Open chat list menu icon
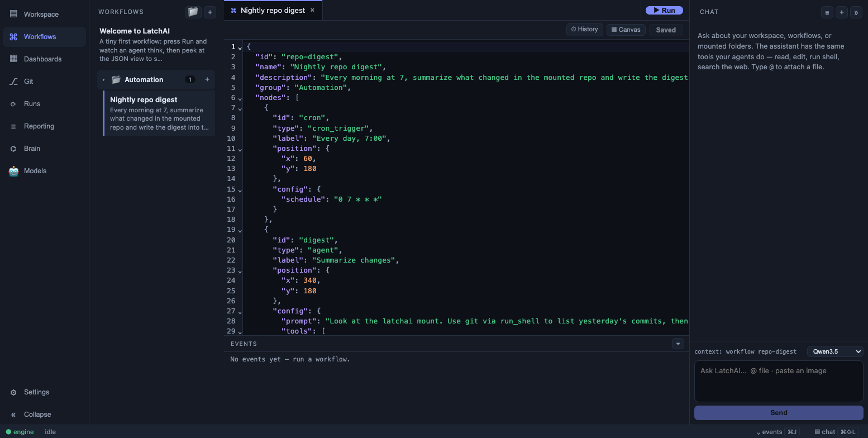868x438 pixels. point(827,12)
